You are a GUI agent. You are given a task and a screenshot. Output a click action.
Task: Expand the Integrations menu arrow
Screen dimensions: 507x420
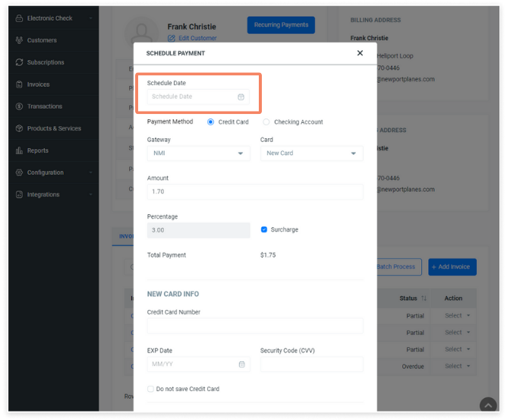(90, 194)
